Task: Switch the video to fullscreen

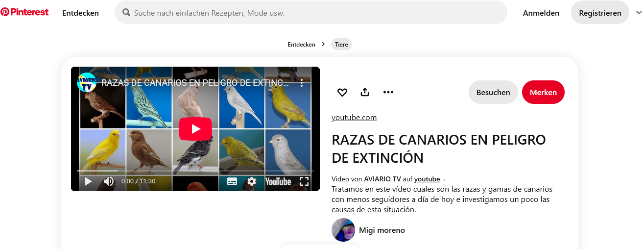Action: (304, 181)
